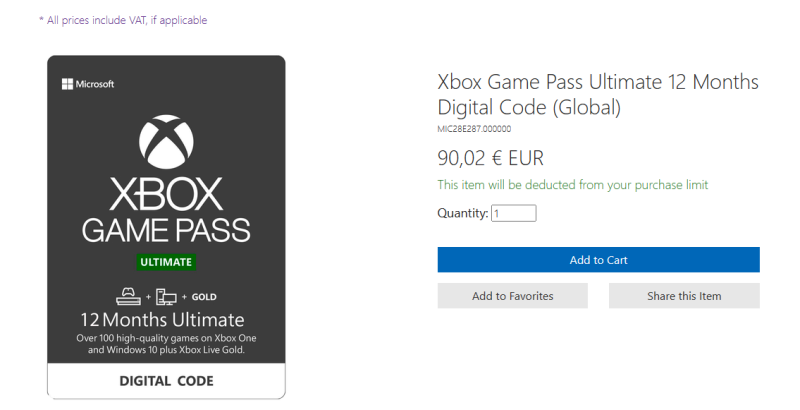Click the DIGITAL CODE banner on the card
Image resolution: width=800 pixels, height=410 pixels.
[166, 381]
